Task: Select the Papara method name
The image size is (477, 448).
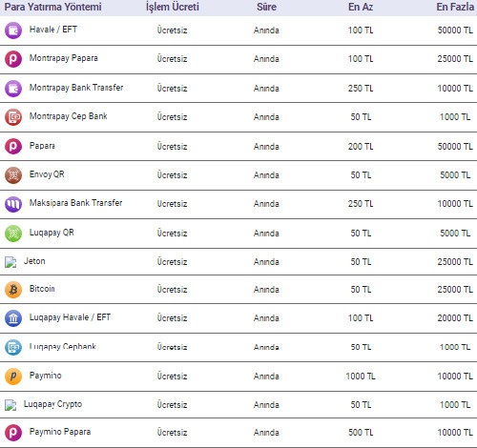Action: [42, 146]
